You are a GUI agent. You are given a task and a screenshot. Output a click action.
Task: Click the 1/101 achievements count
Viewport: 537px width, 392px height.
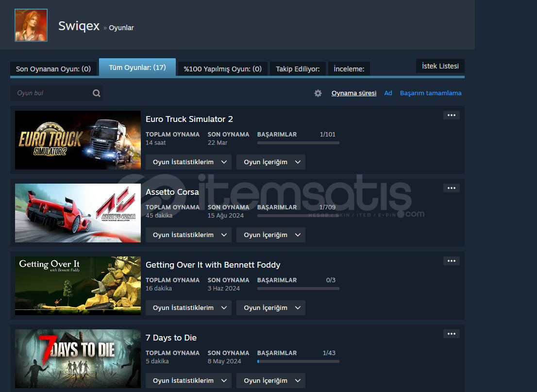click(x=327, y=135)
